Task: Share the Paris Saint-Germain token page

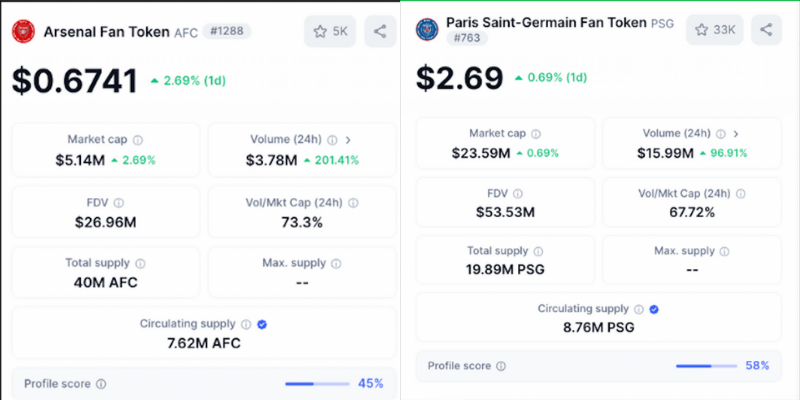Action: click(x=766, y=29)
